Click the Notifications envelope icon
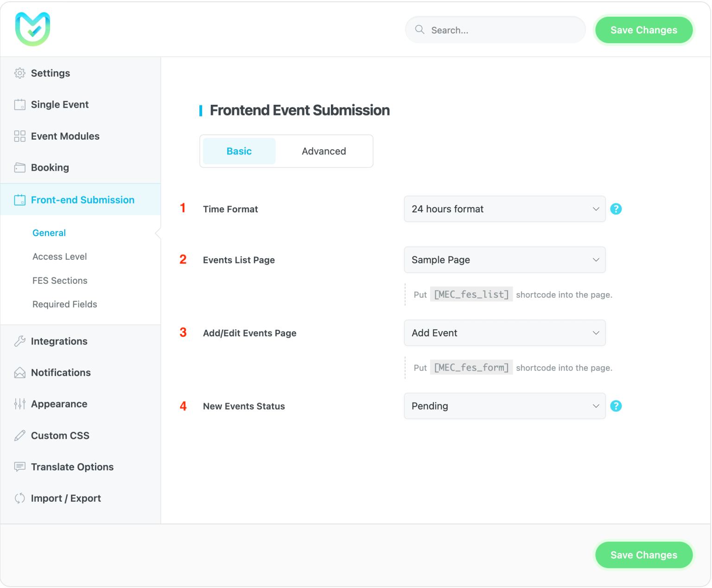The width and height of the screenshot is (712, 588). [19, 372]
